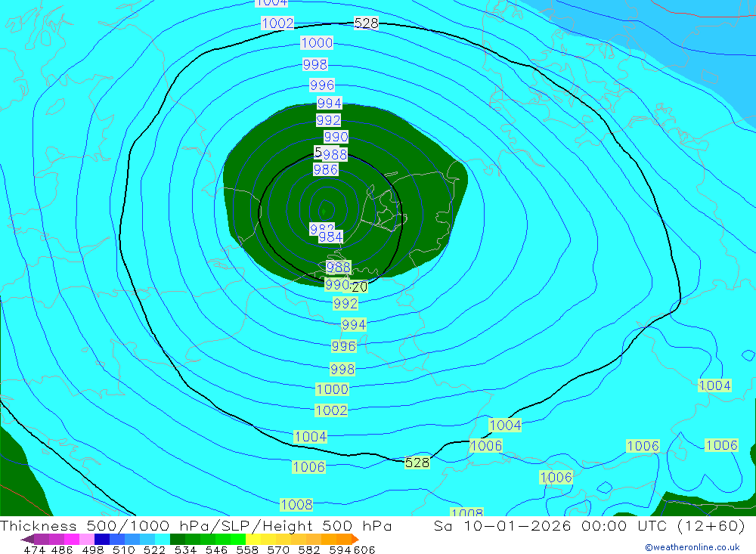
Task: Click the green-background 998 isobar label
Action: (342, 370)
